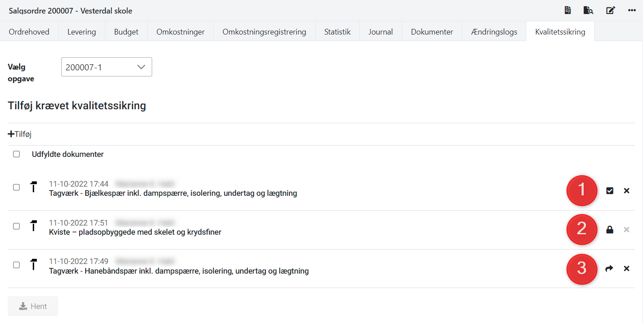Click the share arrow for Hanebåndspær document

(x=609, y=268)
